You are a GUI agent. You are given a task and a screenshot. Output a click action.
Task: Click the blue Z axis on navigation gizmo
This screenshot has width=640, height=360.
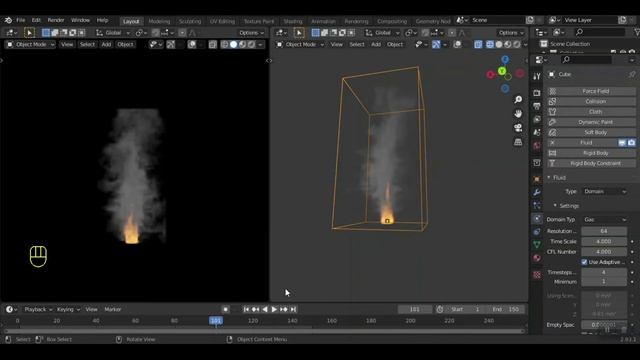(505, 60)
